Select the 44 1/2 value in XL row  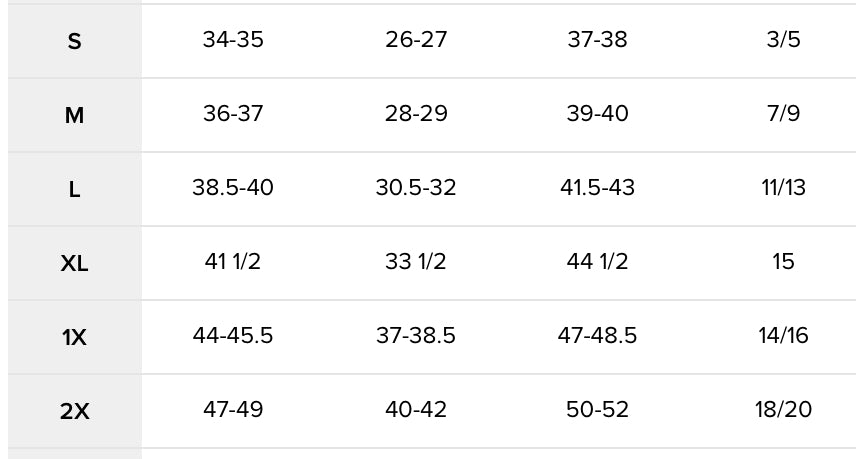coord(597,262)
